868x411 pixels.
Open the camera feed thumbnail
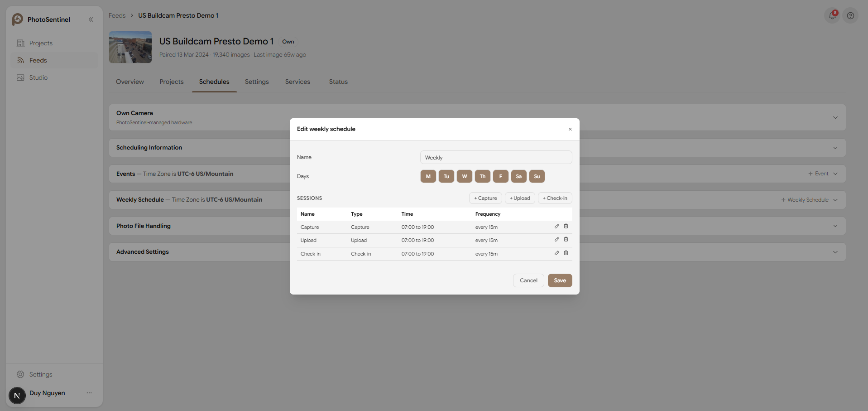pos(130,47)
